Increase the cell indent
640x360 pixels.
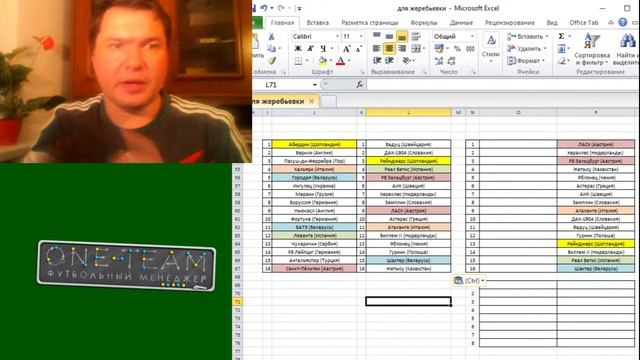coord(389,60)
